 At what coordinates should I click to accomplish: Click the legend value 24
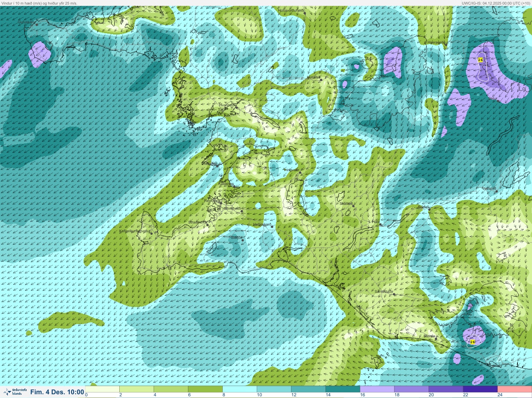[x=500, y=395]
